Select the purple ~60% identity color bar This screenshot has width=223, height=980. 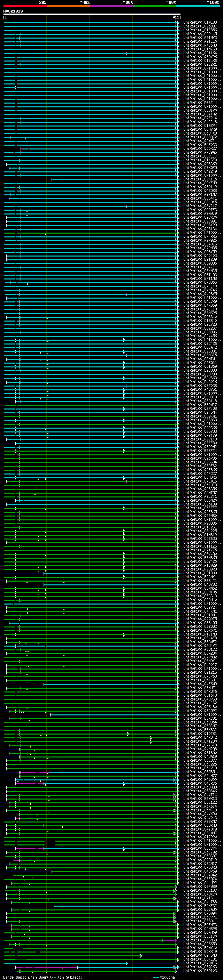pos(111,6)
